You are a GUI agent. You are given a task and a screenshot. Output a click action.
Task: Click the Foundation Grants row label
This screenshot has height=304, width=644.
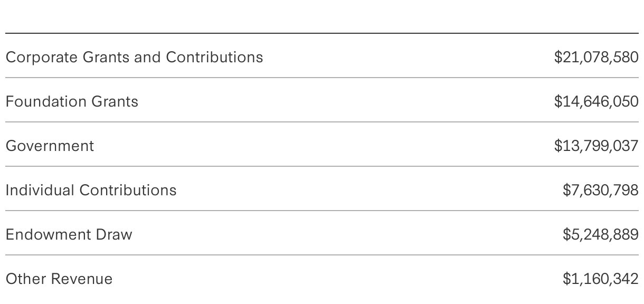(72, 101)
